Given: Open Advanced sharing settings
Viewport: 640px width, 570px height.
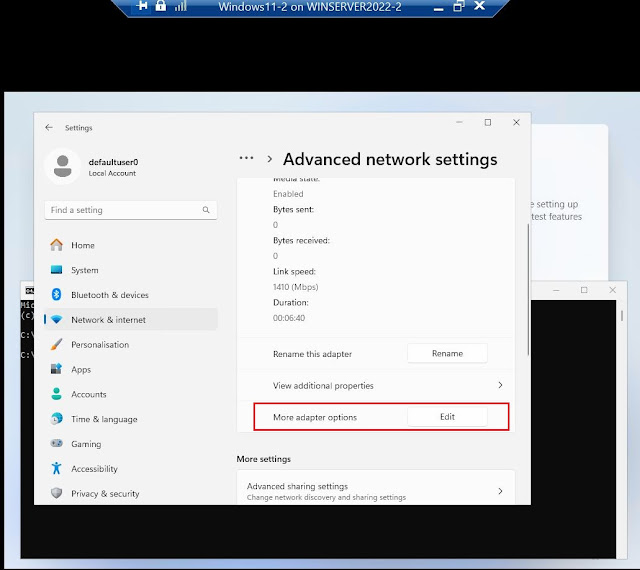Looking at the screenshot, I should 376,488.
